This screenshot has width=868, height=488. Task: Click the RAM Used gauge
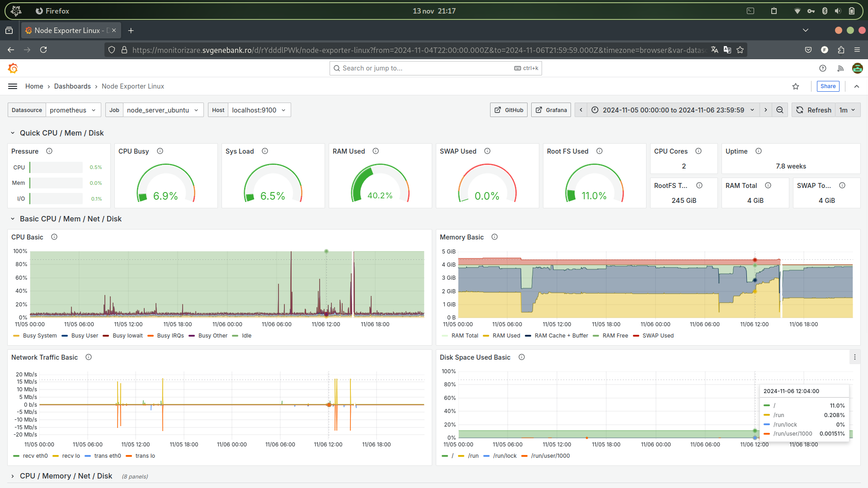click(x=380, y=183)
